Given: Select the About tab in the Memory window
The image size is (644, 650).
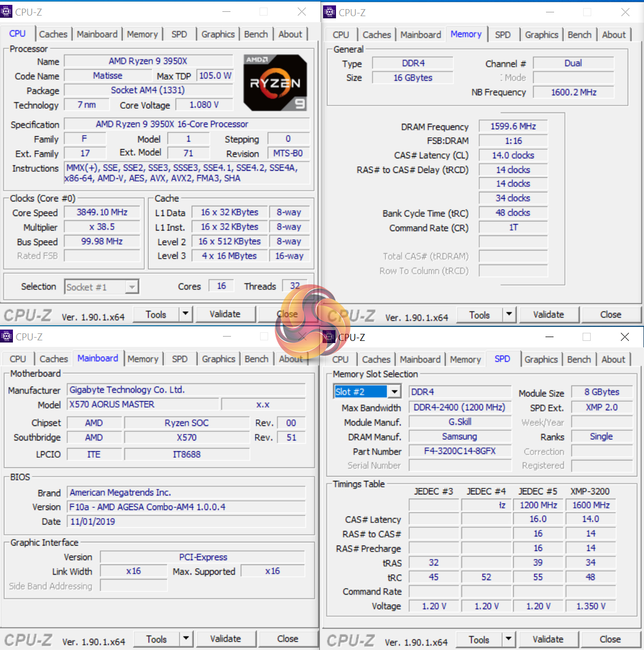Looking at the screenshot, I should pos(614,34).
